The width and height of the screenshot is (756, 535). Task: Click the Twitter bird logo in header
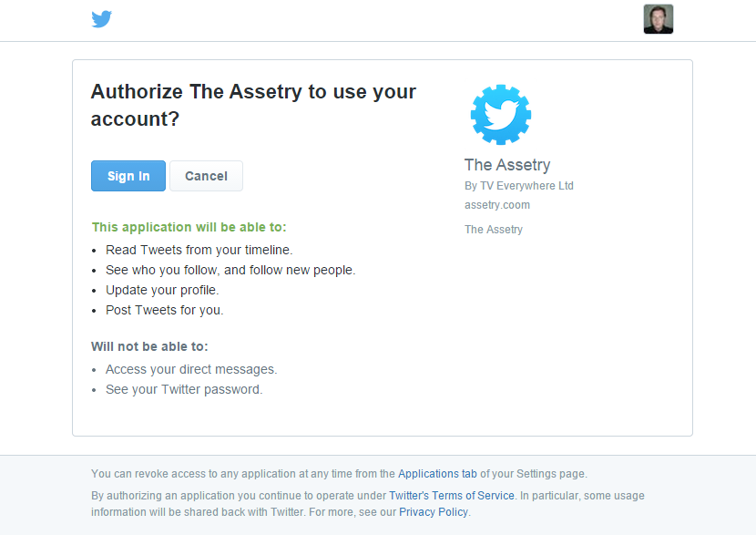tap(101, 19)
